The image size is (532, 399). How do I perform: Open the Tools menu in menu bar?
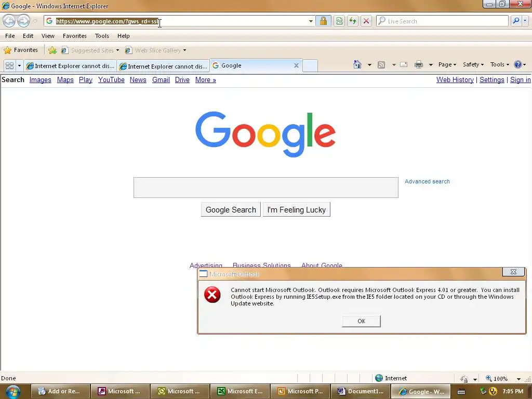click(x=102, y=36)
